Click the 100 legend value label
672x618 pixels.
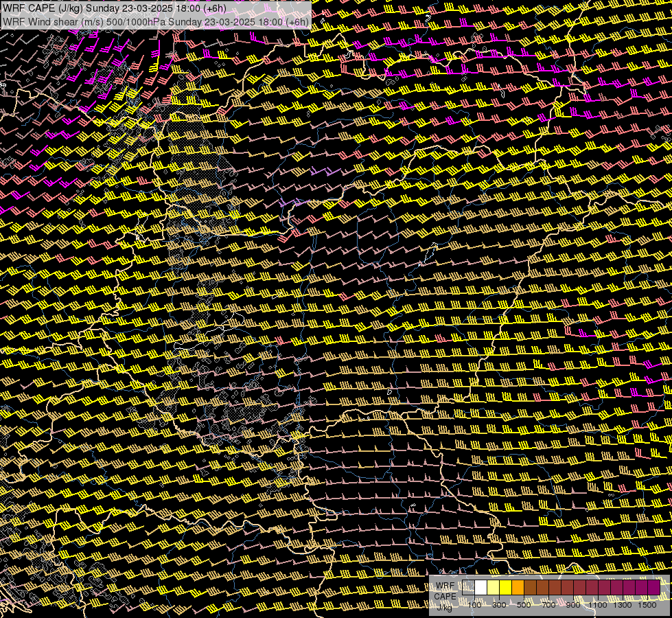(x=474, y=605)
